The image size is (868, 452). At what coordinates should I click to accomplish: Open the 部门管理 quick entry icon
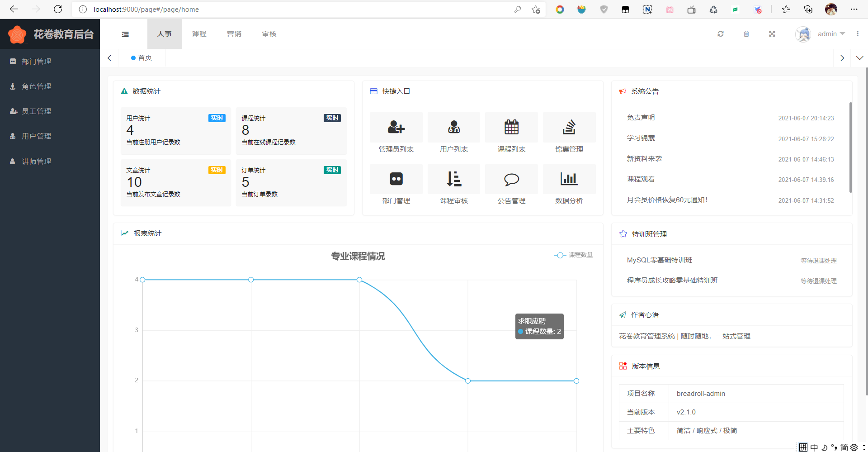(396, 179)
